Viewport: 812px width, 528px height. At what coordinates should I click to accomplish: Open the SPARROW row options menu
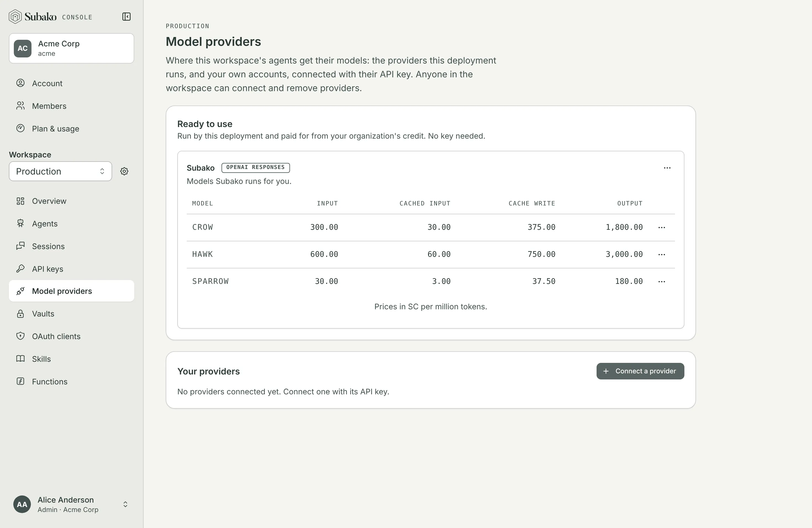click(661, 281)
